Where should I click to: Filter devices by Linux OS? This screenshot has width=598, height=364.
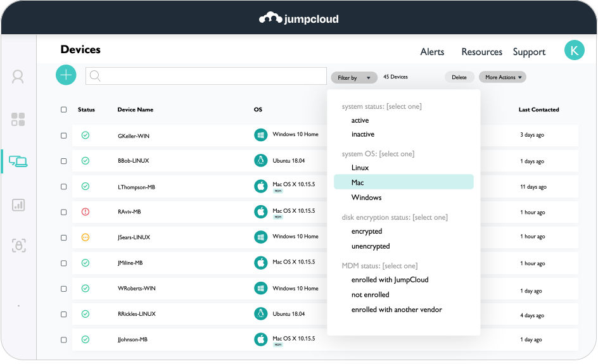[360, 168]
